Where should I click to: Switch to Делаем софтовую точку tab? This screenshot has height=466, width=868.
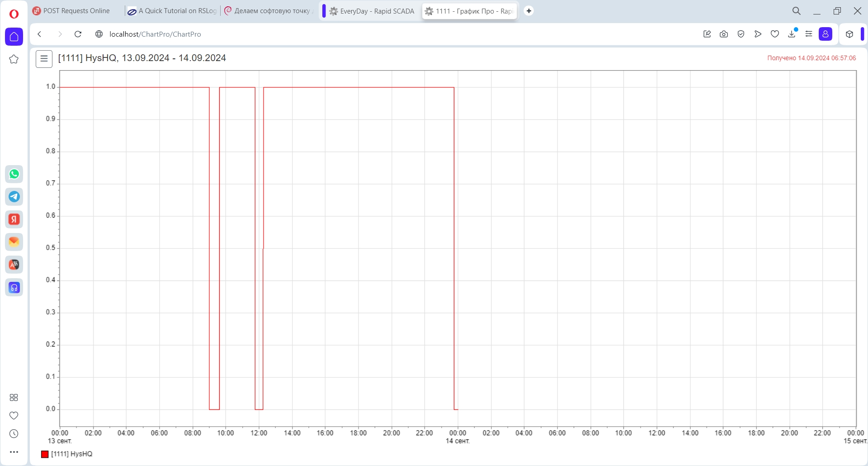point(269,11)
